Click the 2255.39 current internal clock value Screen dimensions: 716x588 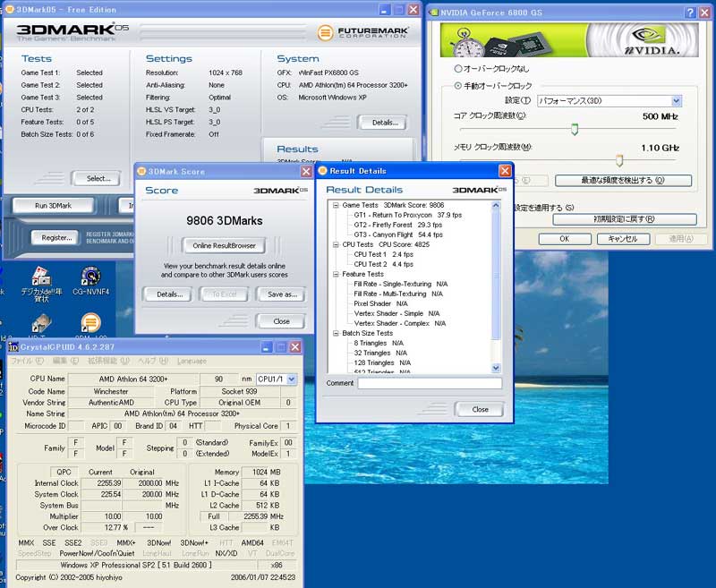click(102, 483)
